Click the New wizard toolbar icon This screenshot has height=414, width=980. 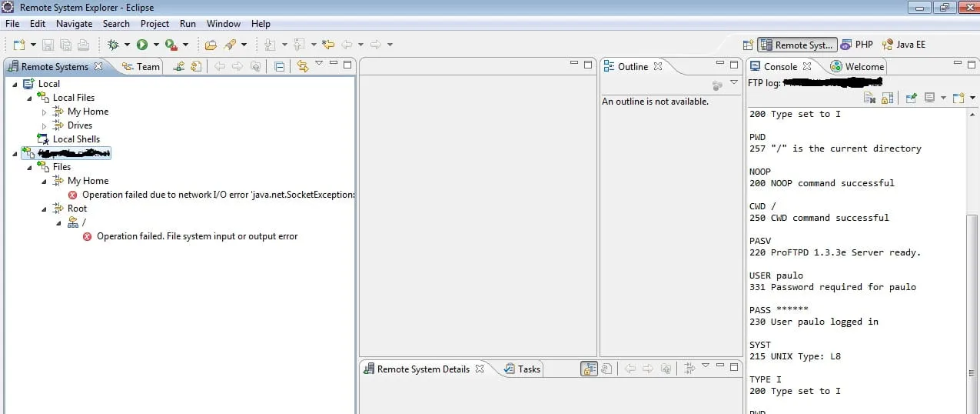(x=20, y=45)
